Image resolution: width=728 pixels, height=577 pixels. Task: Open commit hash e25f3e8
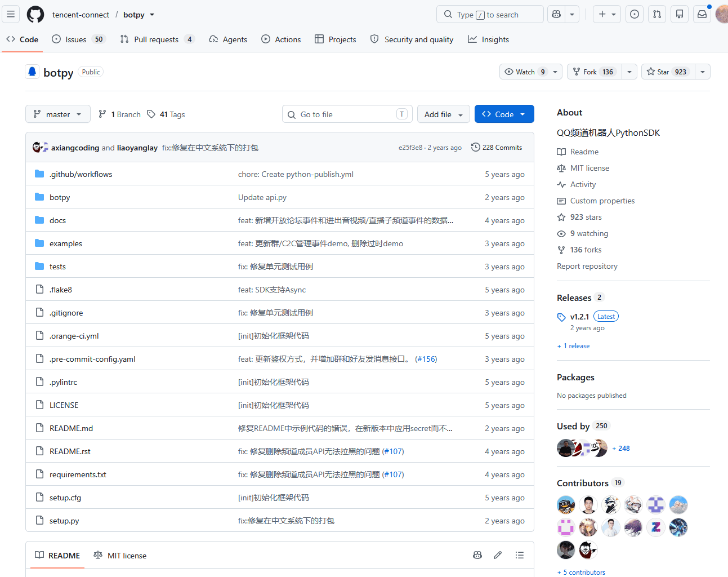tap(410, 148)
